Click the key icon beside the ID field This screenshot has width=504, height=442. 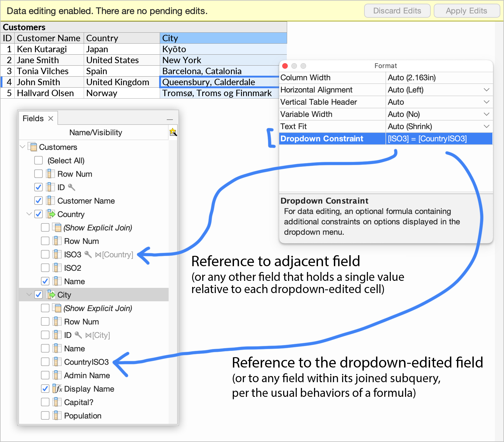click(71, 187)
